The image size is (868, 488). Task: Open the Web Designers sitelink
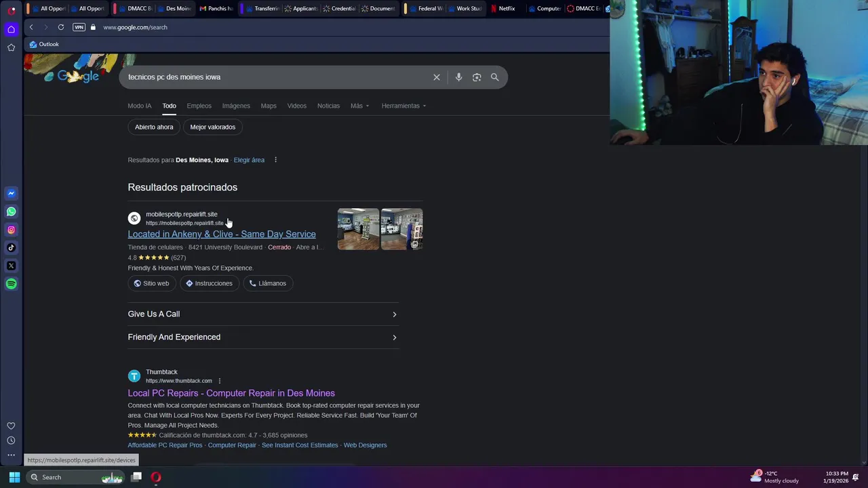pos(366,445)
